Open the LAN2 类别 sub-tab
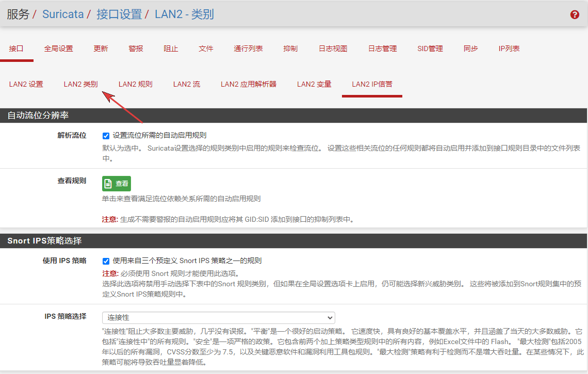This screenshot has width=588, height=374. coord(80,84)
